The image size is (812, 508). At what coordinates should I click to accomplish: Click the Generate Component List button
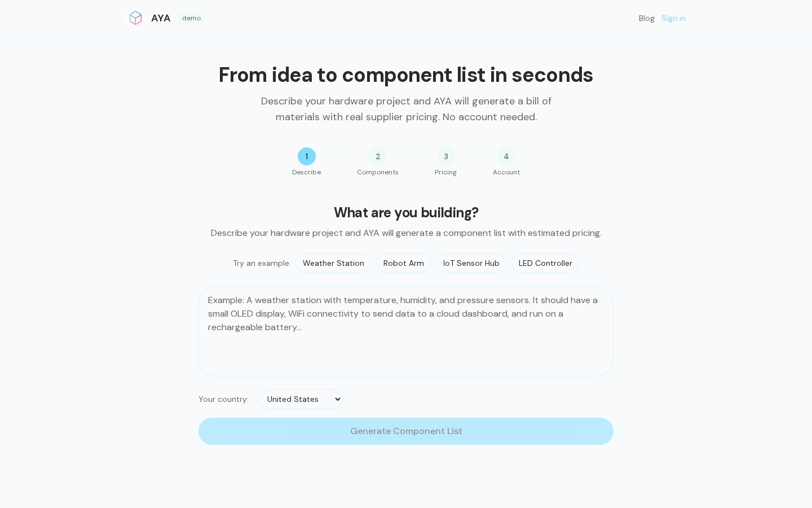pyautogui.click(x=406, y=431)
